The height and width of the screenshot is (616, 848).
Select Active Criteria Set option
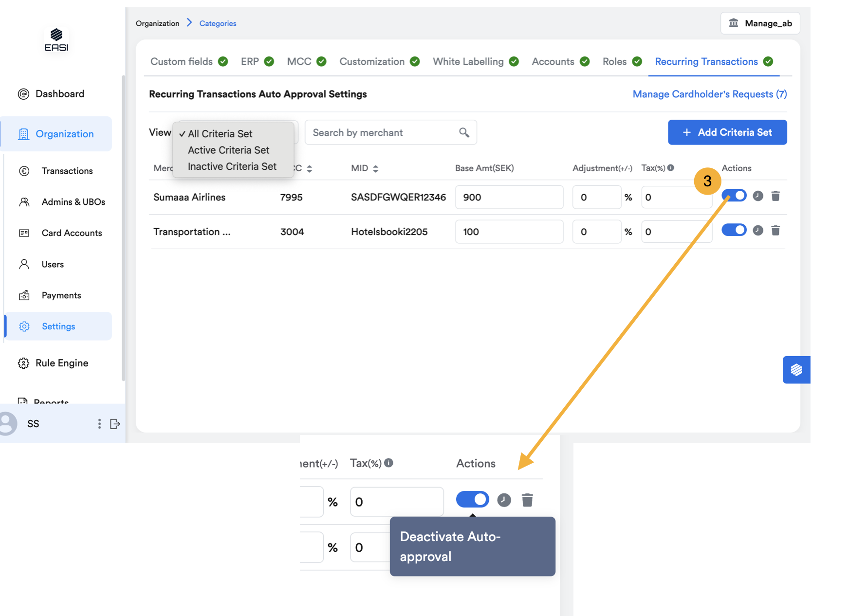click(x=228, y=150)
